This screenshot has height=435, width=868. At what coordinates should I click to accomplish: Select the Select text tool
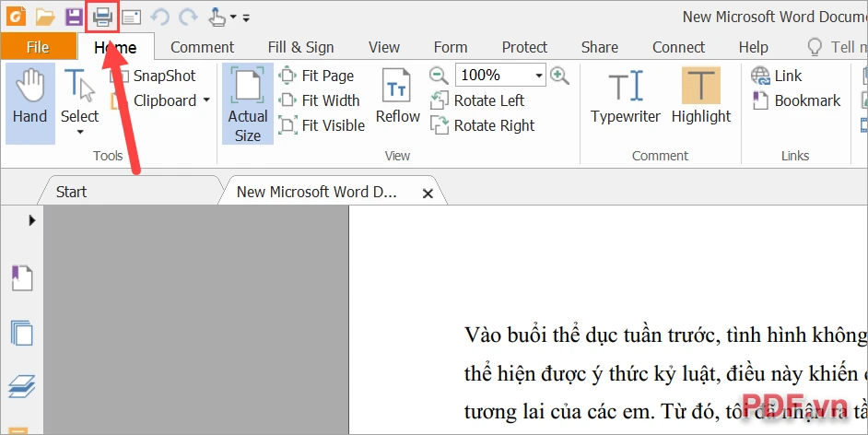click(80, 94)
